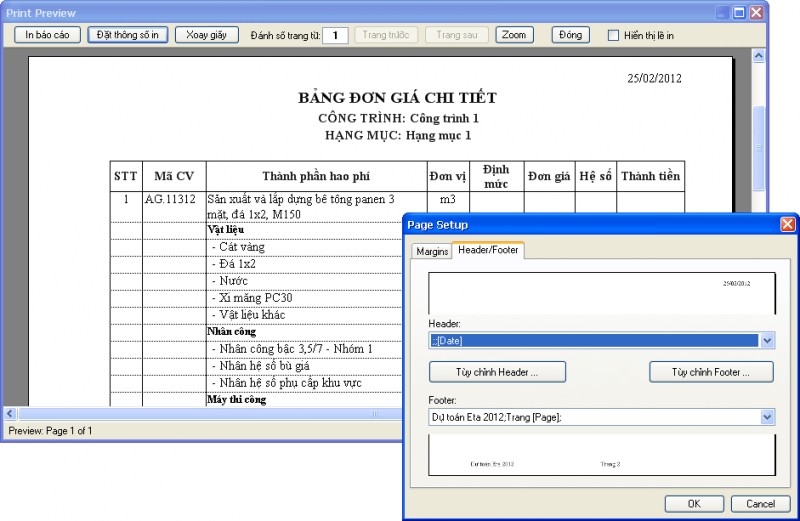Close the Page Setup dialog window

pos(787,225)
